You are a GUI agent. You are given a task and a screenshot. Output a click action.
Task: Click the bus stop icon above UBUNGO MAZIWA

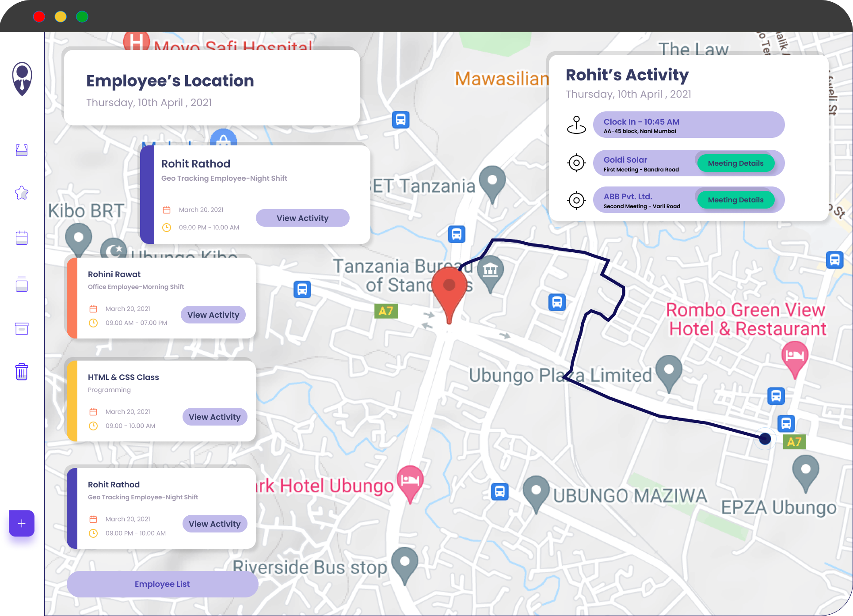pyautogui.click(x=500, y=491)
